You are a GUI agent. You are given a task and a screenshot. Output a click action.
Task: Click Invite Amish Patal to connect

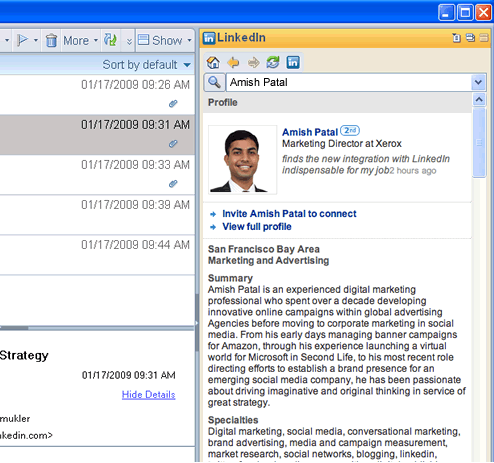(x=289, y=214)
